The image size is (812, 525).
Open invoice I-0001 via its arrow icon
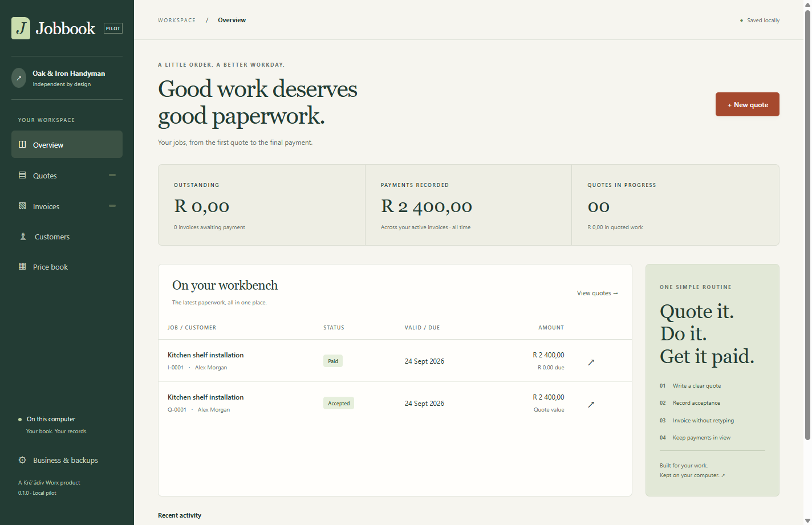(591, 362)
